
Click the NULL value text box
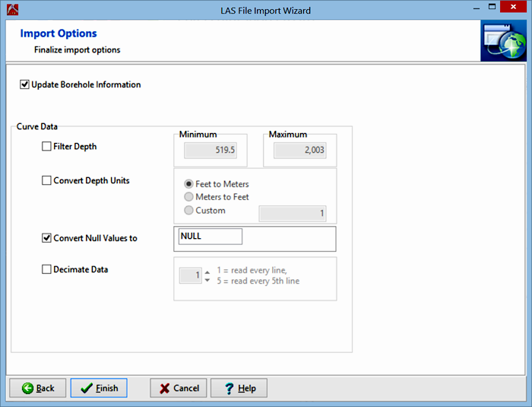(x=210, y=237)
